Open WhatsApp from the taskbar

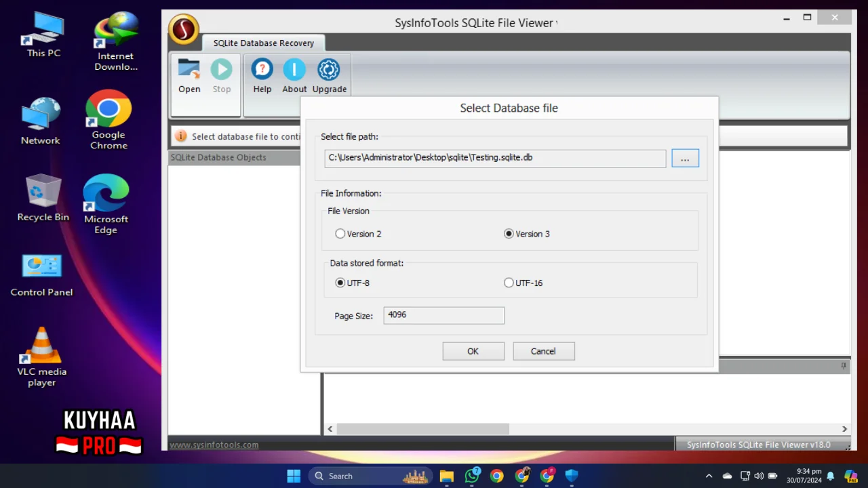(472, 476)
